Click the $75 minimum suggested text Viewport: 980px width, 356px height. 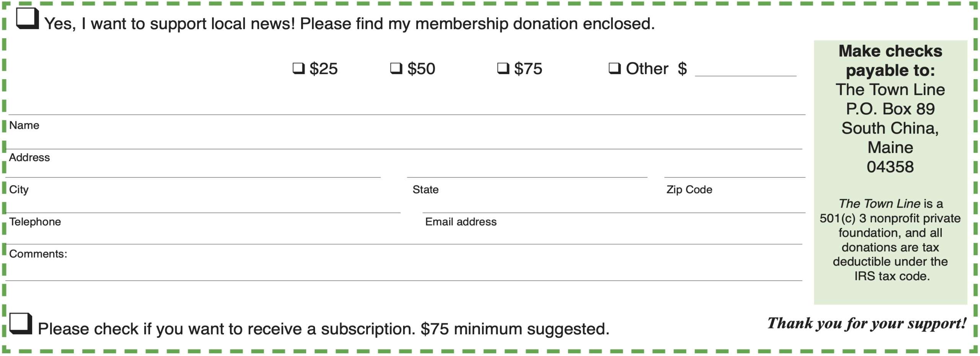(515, 329)
